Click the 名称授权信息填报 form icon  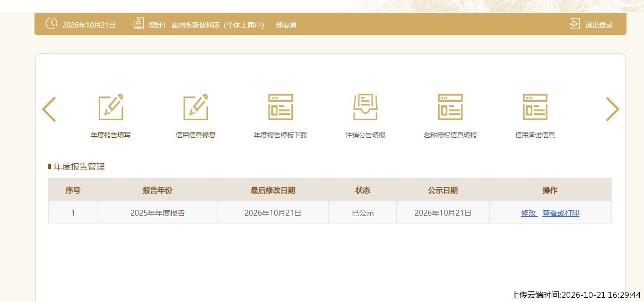pyautogui.click(x=450, y=106)
